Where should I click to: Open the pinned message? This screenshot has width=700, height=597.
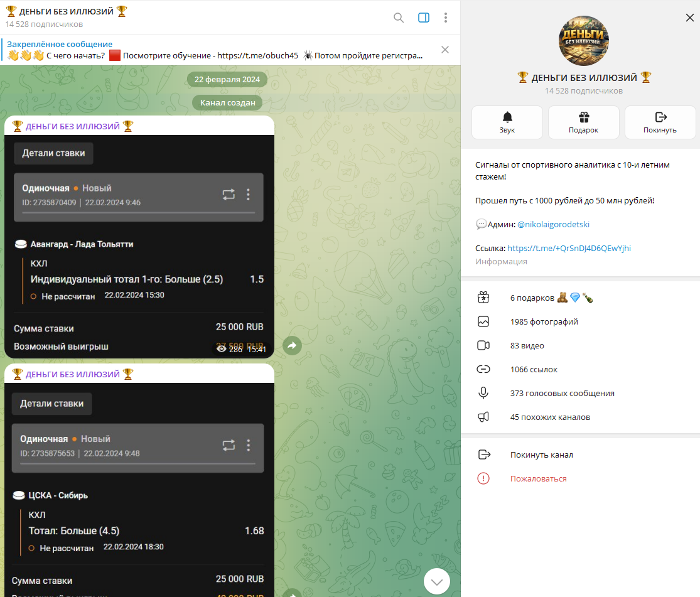(214, 50)
